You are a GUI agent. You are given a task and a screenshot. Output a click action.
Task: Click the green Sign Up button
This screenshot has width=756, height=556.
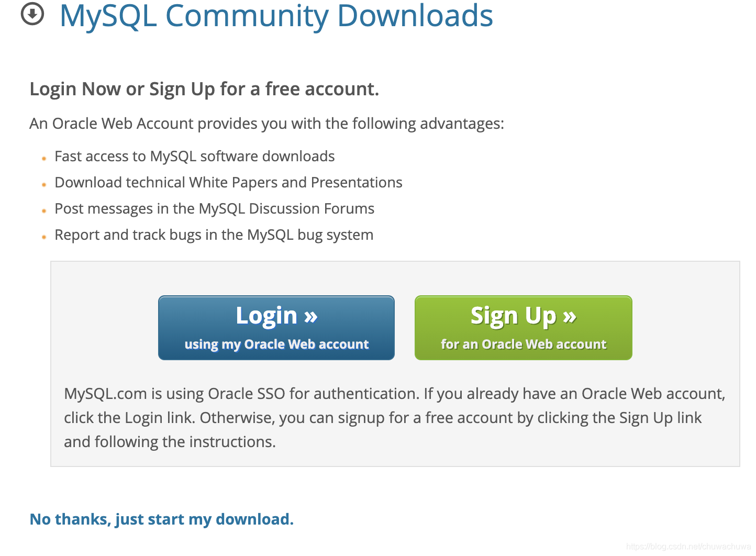(x=523, y=327)
